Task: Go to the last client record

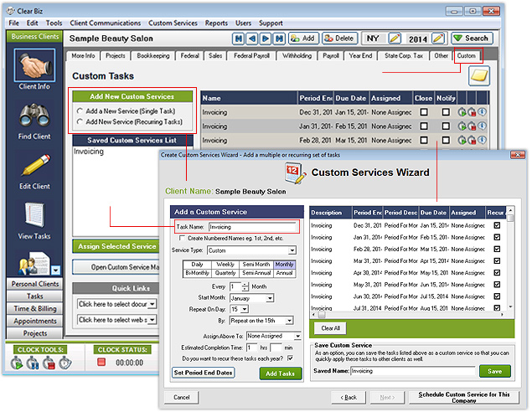Action: tap(279, 39)
